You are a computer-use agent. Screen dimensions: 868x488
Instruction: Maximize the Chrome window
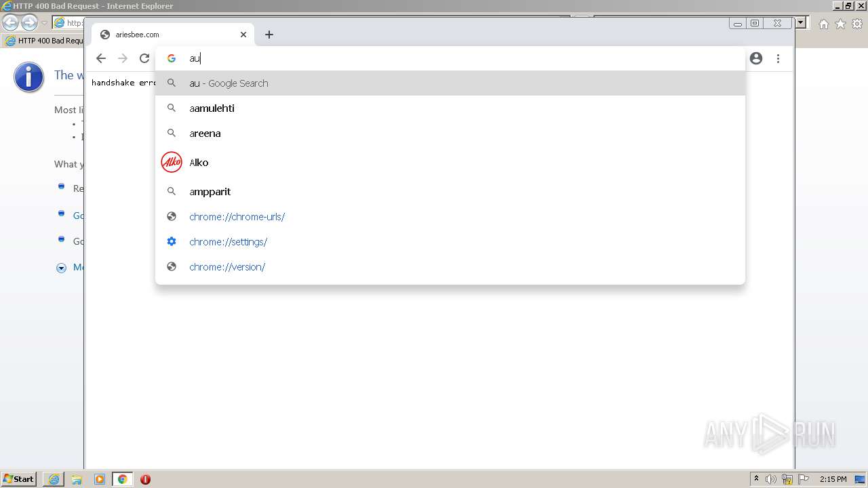click(x=755, y=23)
